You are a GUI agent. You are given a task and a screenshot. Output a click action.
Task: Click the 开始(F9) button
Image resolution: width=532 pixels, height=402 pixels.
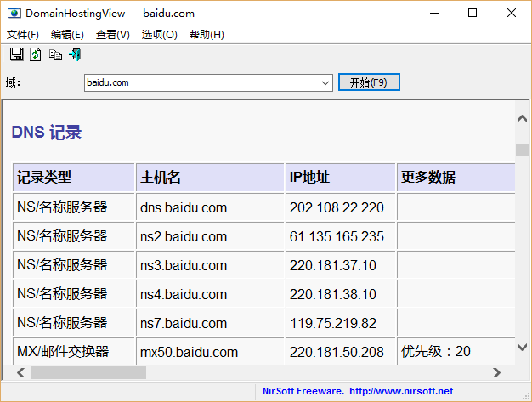click(x=369, y=82)
